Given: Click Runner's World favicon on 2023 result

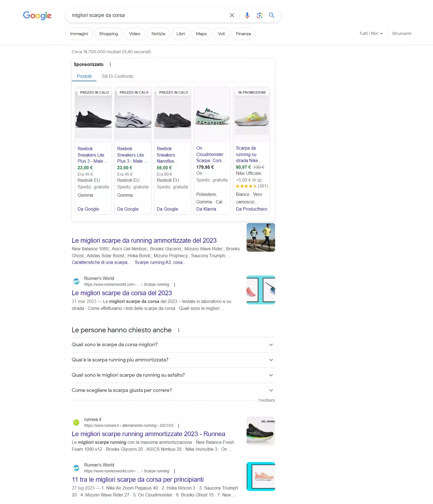Looking at the screenshot, I should point(76,282).
